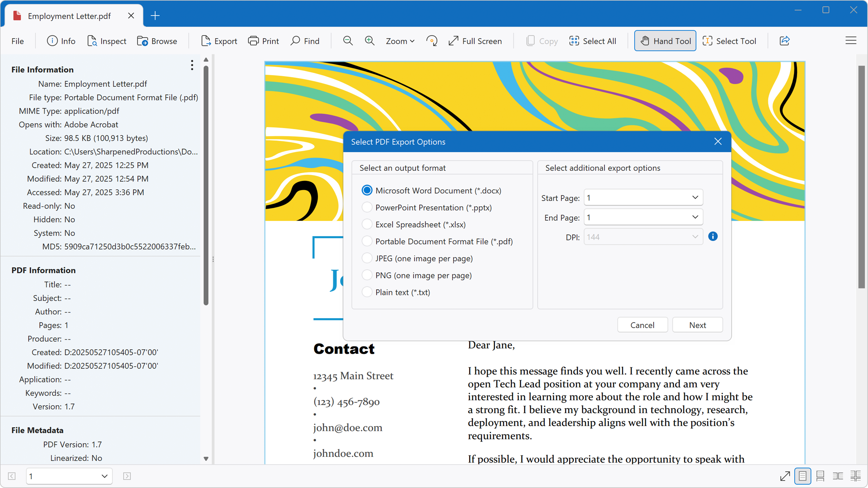Open the Zoom level dropdown
Screen dimensions: 868x488
coord(400,41)
